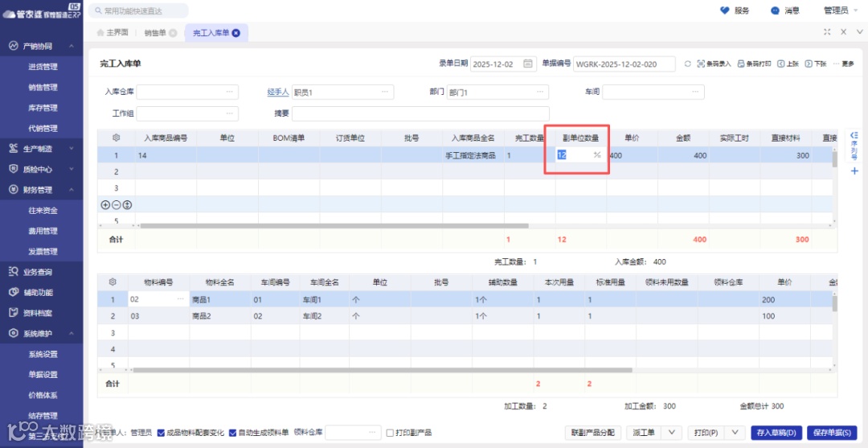Click 派工单 button
Viewport: 868px width, 448px height.
tap(645, 433)
